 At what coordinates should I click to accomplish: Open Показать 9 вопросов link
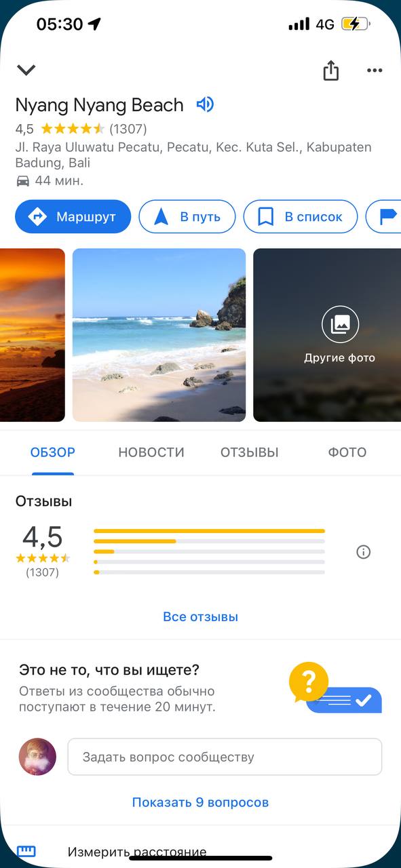pos(200,802)
